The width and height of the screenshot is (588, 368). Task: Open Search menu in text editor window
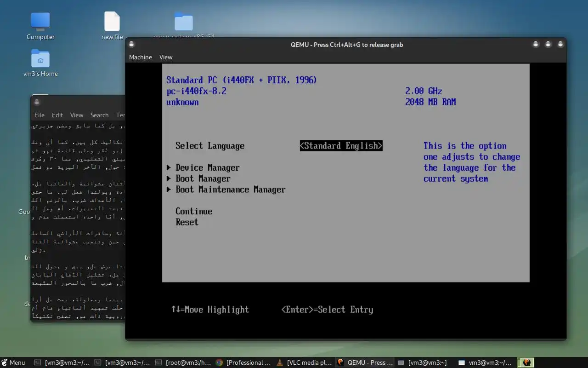click(x=99, y=115)
